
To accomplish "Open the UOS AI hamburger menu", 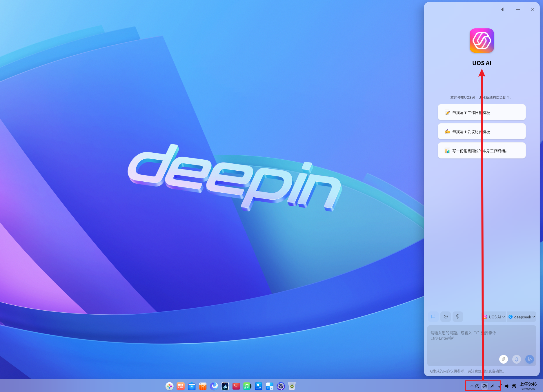I will tap(518, 9).
